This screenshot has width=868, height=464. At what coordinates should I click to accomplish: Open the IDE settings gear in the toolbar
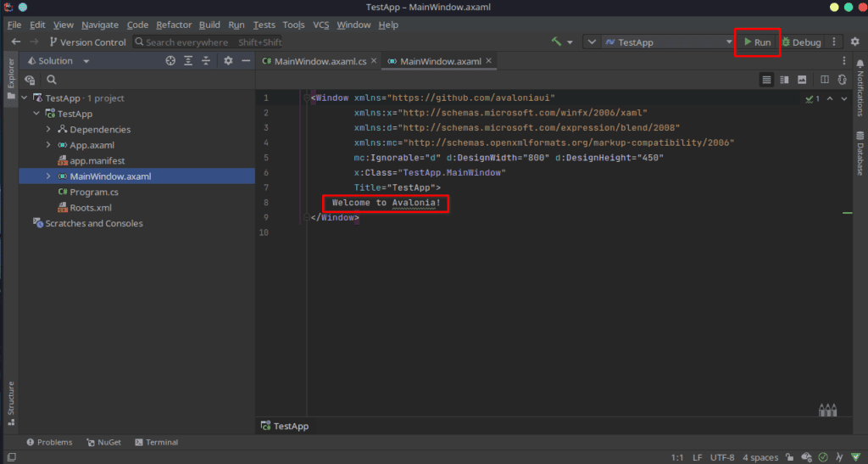tap(854, 42)
